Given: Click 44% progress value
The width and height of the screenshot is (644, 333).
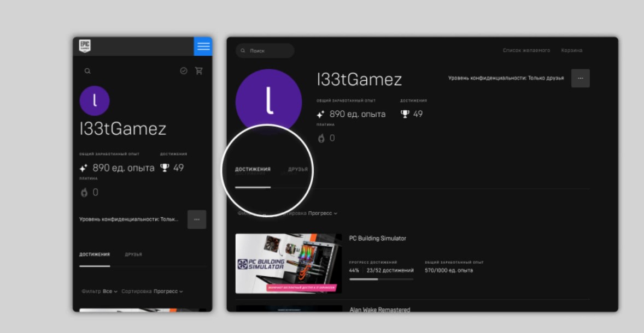Looking at the screenshot, I should 354,270.
